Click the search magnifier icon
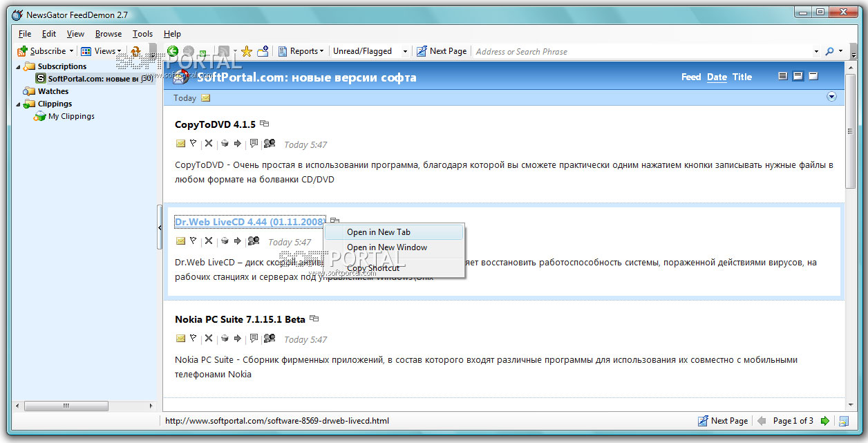Image resolution: width=868 pixels, height=443 pixels. click(829, 51)
